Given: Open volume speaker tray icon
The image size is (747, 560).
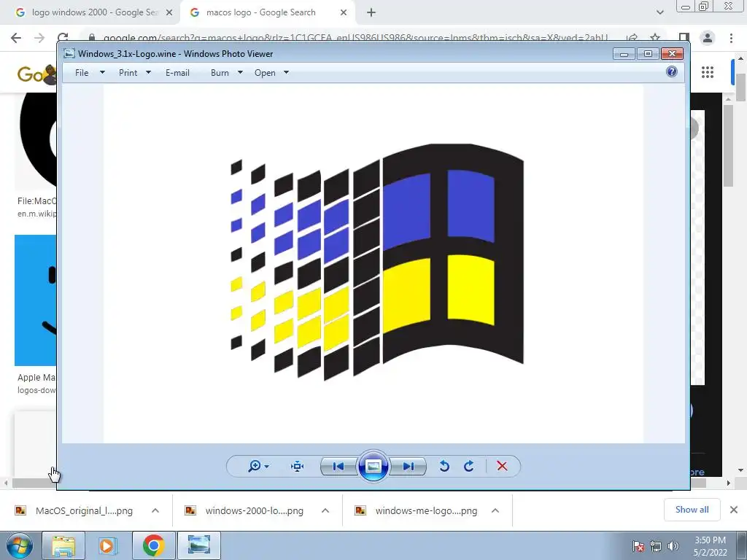Looking at the screenshot, I should click(x=673, y=546).
